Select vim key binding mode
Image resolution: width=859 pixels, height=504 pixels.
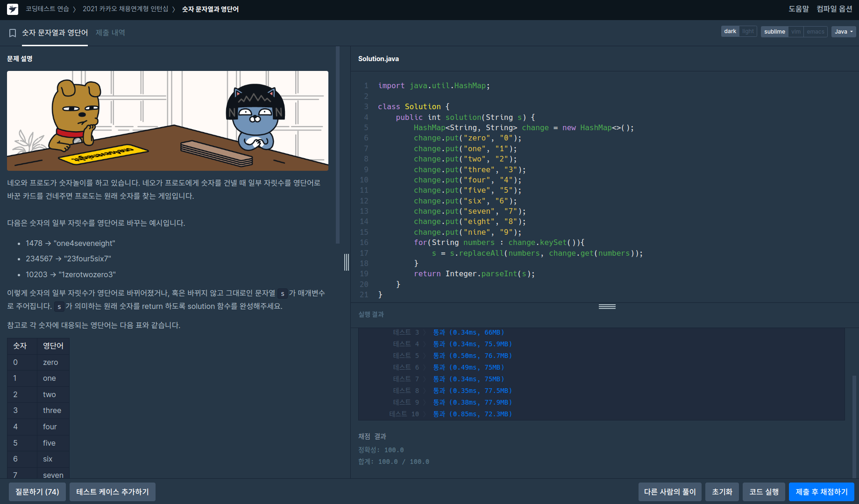tap(796, 31)
